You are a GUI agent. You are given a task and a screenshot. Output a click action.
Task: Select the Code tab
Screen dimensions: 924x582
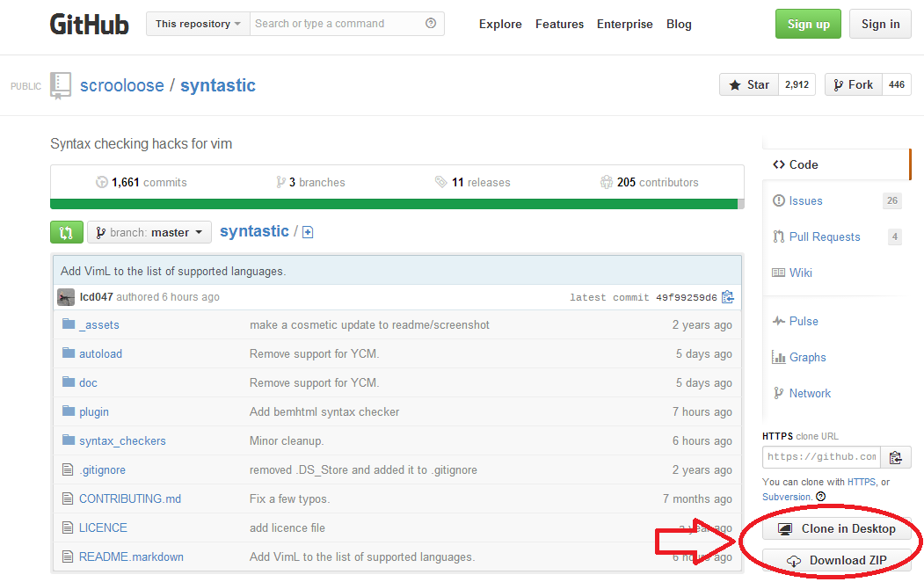tap(795, 164)
